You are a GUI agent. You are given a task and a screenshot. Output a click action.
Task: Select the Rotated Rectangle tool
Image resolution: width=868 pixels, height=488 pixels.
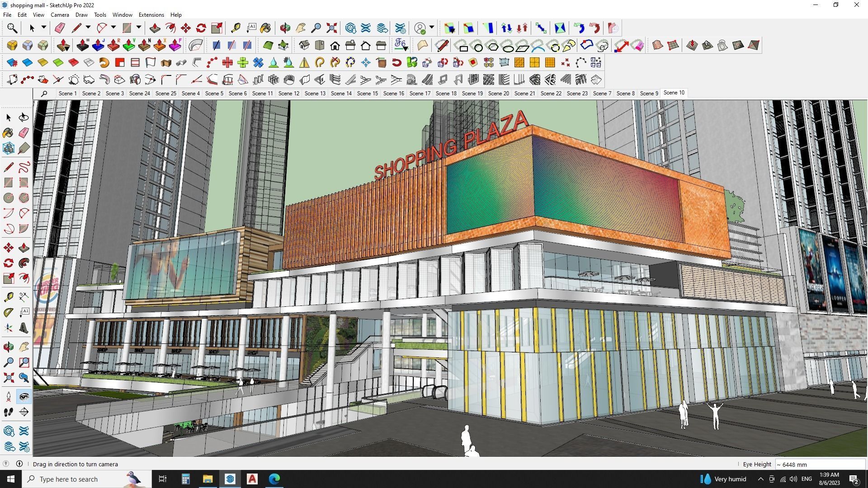click(x=24, y=183)
